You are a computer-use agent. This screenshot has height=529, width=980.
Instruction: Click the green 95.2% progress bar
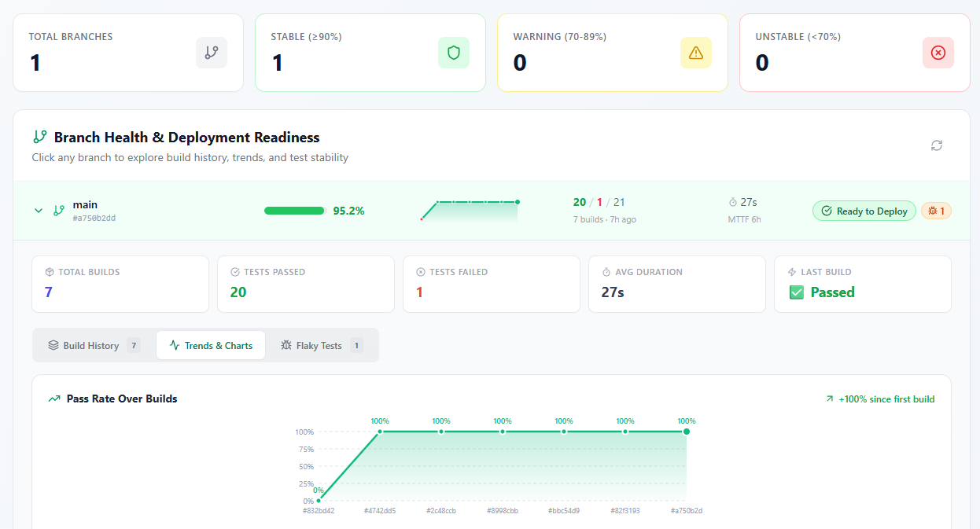(294, 210)
